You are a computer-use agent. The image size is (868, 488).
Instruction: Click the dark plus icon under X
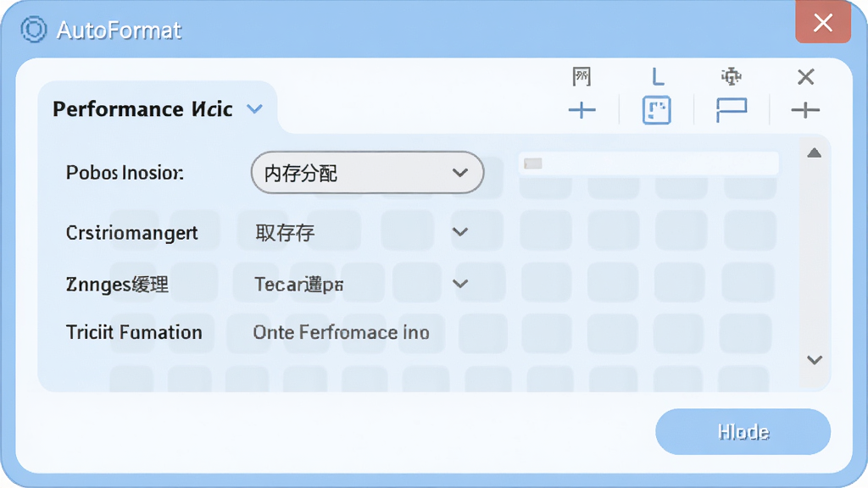pos(805,110)
